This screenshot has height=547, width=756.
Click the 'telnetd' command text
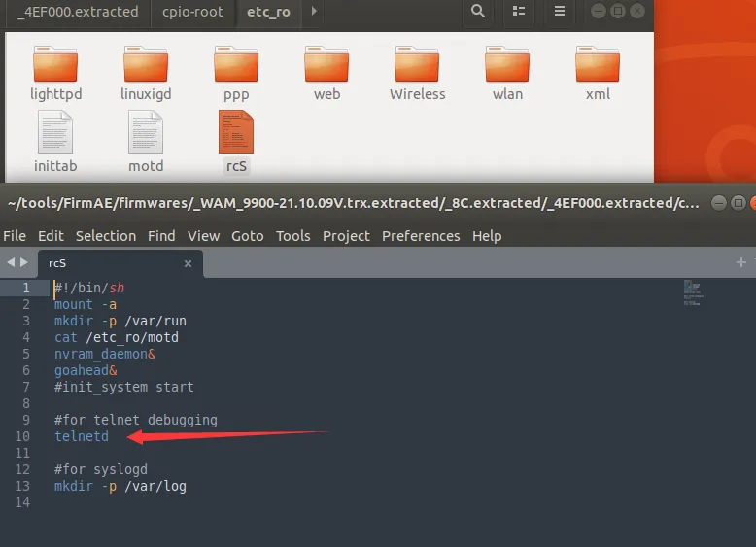click(82, 436)
